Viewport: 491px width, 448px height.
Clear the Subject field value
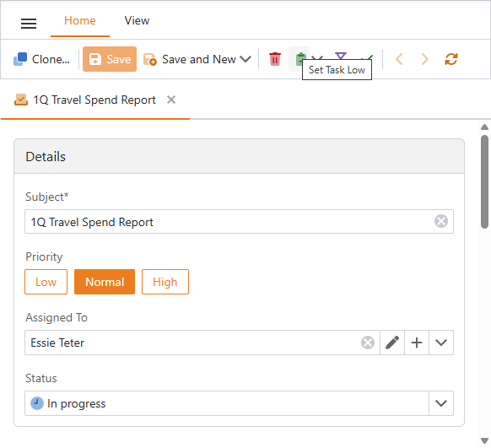coord(441,222)
